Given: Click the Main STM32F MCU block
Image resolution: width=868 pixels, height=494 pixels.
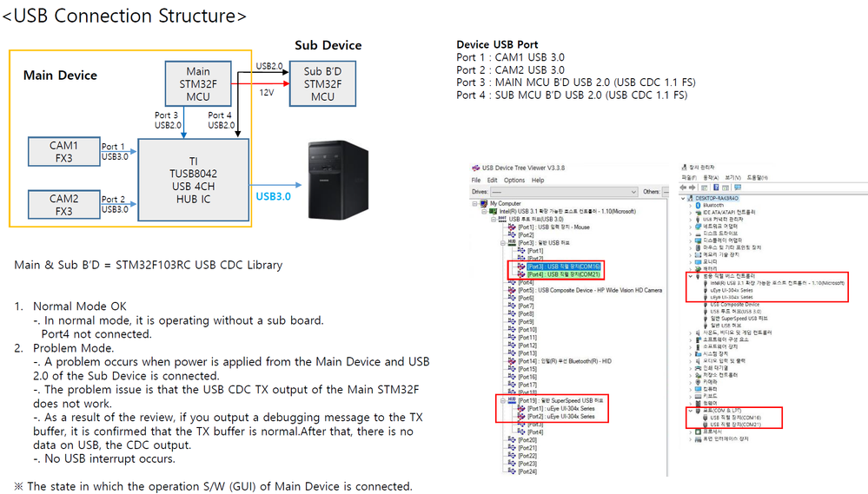Looking at the screenshot, I should [x=198, y=83].
